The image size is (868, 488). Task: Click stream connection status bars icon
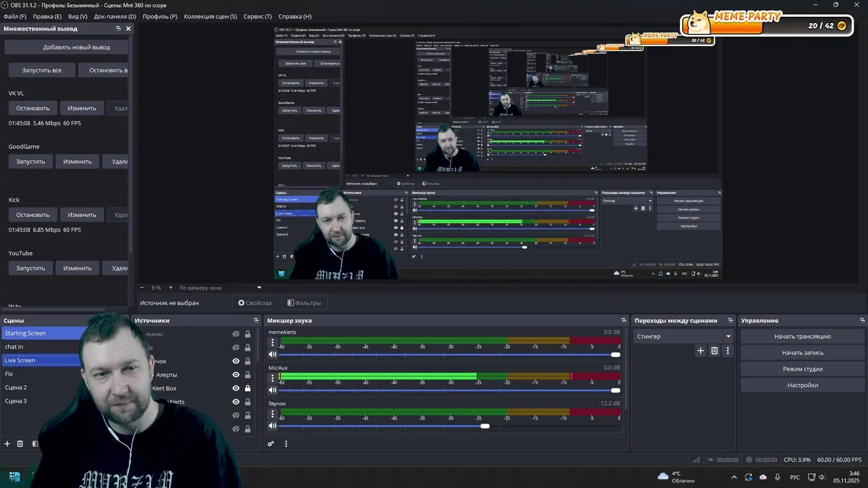click(x=696, y=460)
